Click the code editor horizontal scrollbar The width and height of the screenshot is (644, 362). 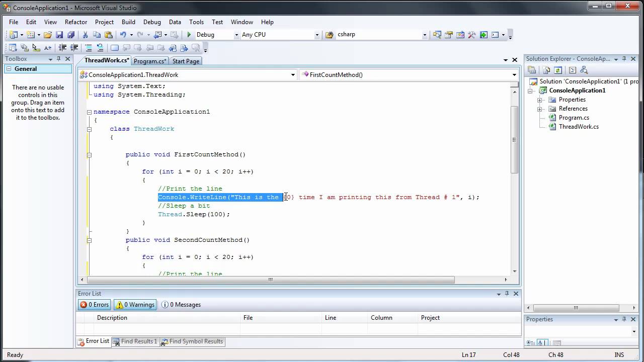[270, 280]
